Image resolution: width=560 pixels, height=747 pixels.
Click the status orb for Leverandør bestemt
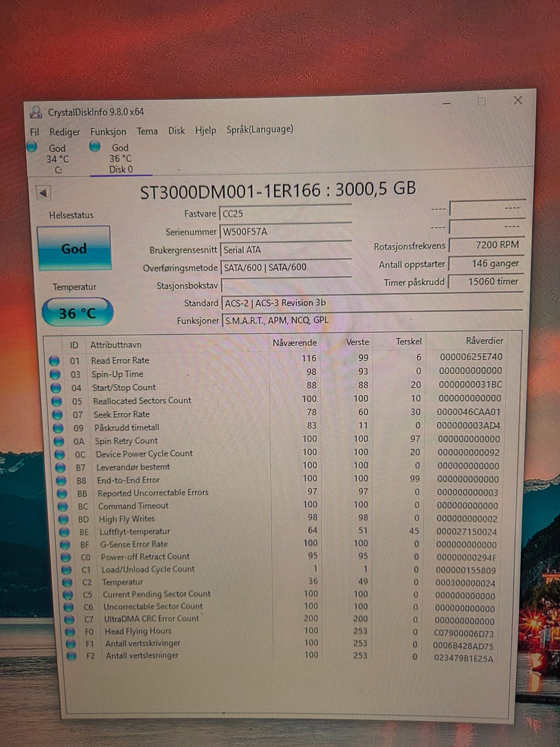point(60,467)
